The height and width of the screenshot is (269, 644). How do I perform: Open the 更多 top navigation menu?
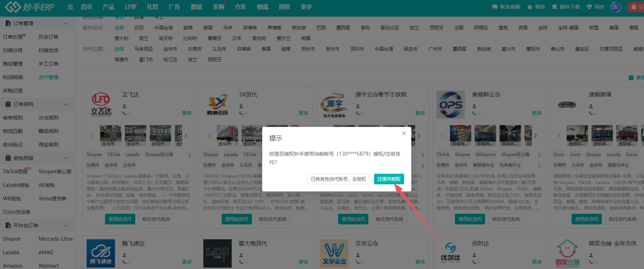coord(306,7)
